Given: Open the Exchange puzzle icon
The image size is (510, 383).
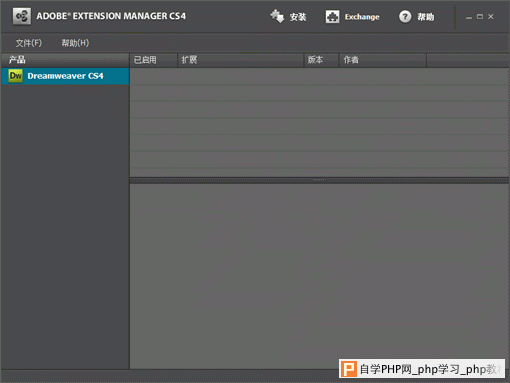Looking at the screenshot, I should (x=332, y=17).
